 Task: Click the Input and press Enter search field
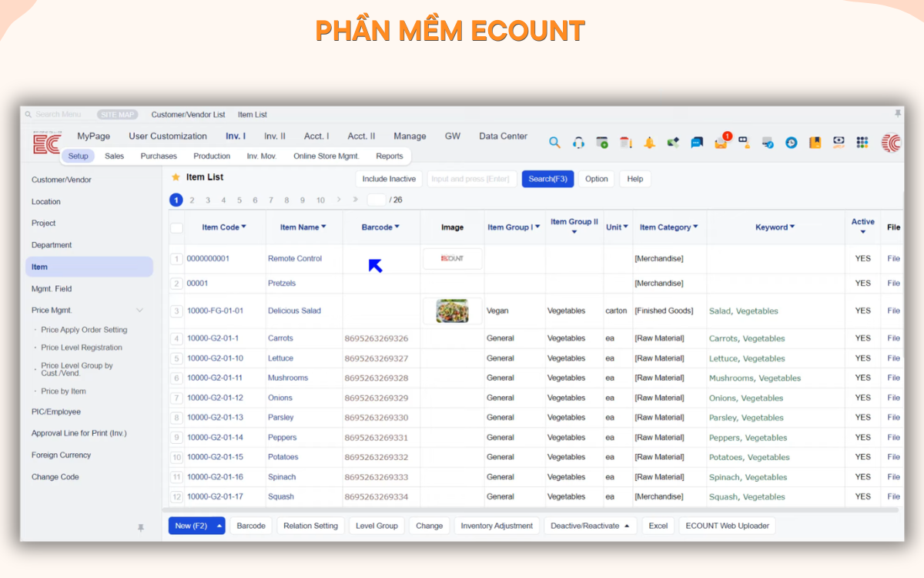pyautogui.click(x=472, y=179)
